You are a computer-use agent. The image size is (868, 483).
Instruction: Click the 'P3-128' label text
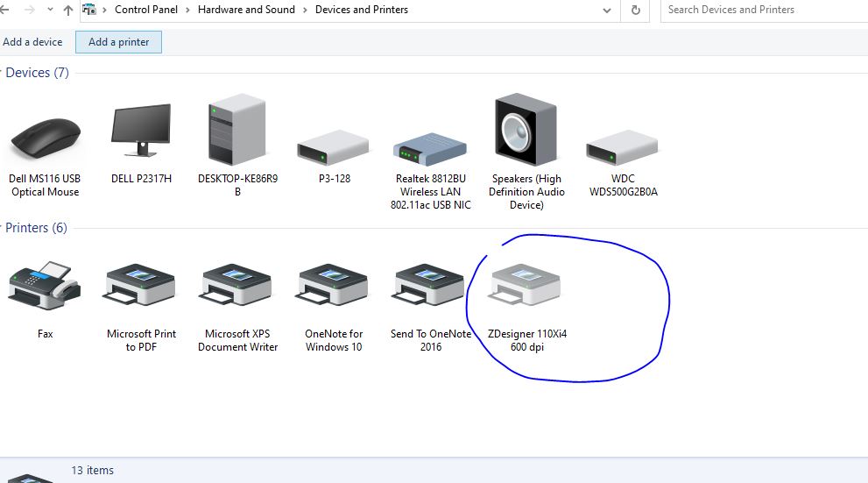(335, 178)
